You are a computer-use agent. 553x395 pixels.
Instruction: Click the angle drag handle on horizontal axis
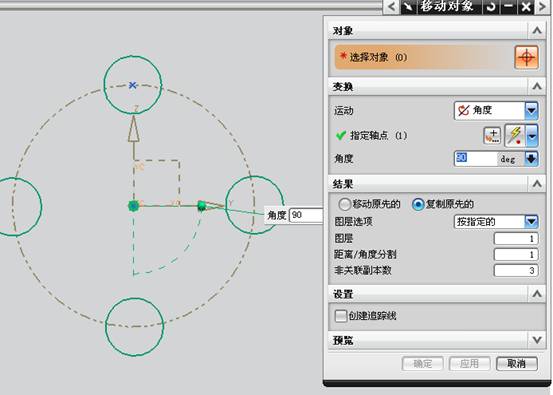click(202, 206)
